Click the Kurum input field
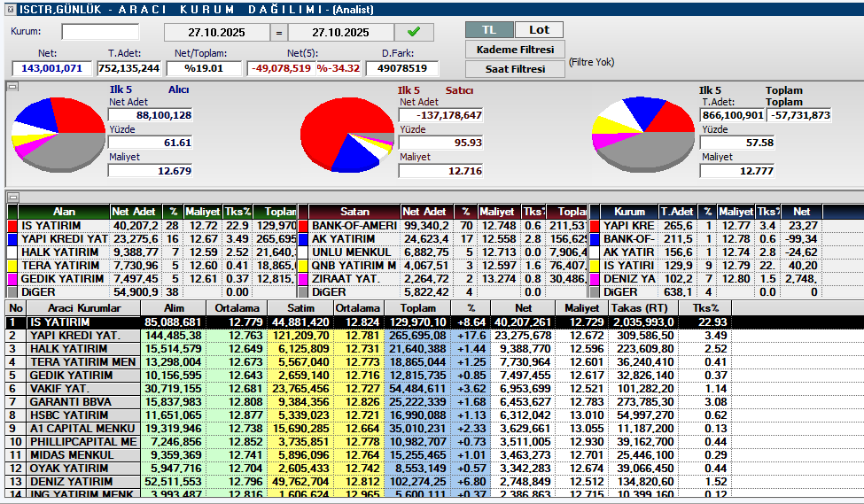Image resolution: width=864 pixels, height=504 pixels. coord(100,32)
